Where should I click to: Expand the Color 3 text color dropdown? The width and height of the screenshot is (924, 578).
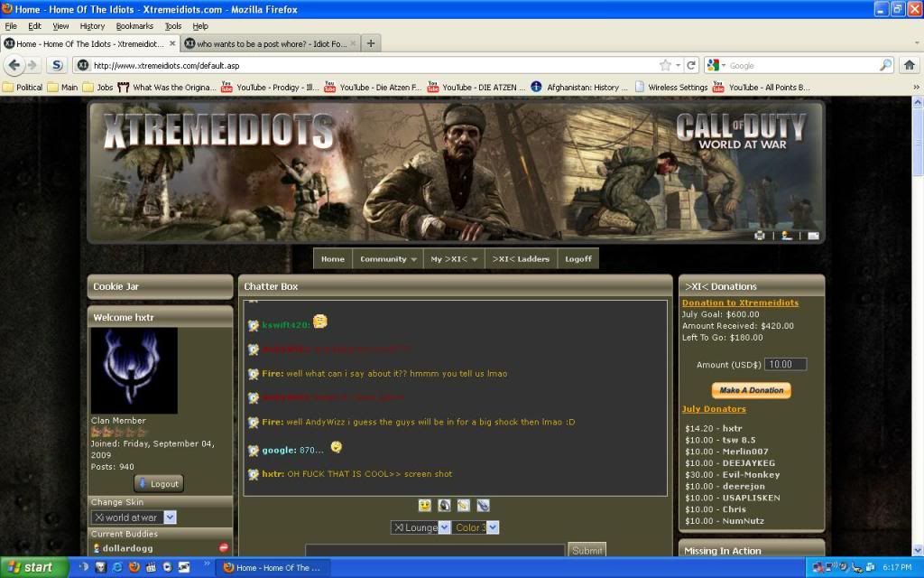pyautogui.click(x=476, y=527)
